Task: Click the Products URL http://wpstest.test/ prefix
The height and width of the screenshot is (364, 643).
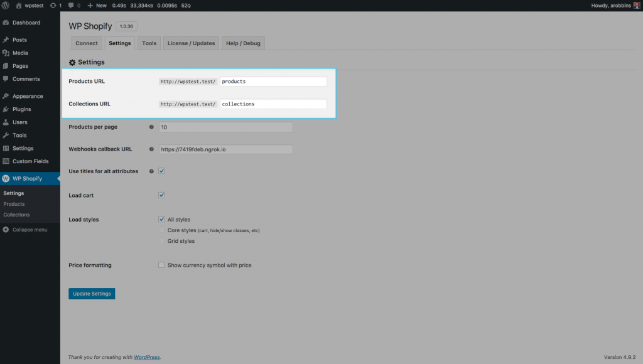Action: click(188, 81)
